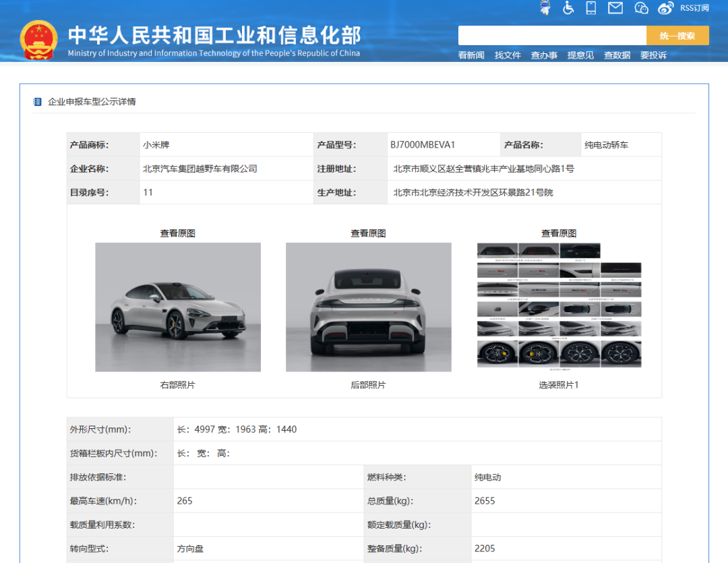Click the 载质量利用系数 label
The height and width of the screenshot is (563, 728).
pyautogui.click(x=102, y=525)
